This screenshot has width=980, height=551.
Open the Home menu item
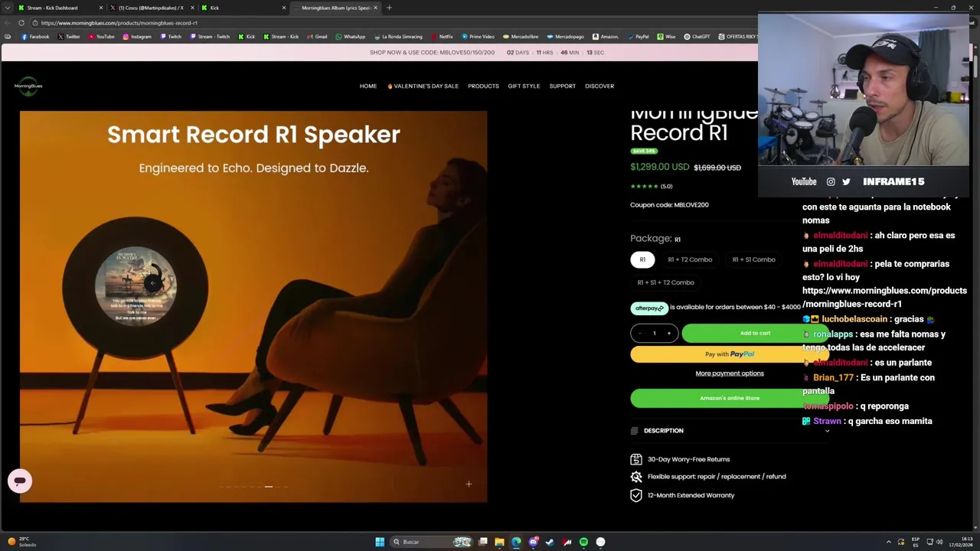368,86
